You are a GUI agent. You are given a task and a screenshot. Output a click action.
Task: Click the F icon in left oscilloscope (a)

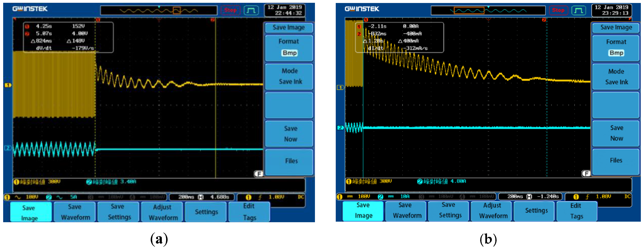(259, 174)
